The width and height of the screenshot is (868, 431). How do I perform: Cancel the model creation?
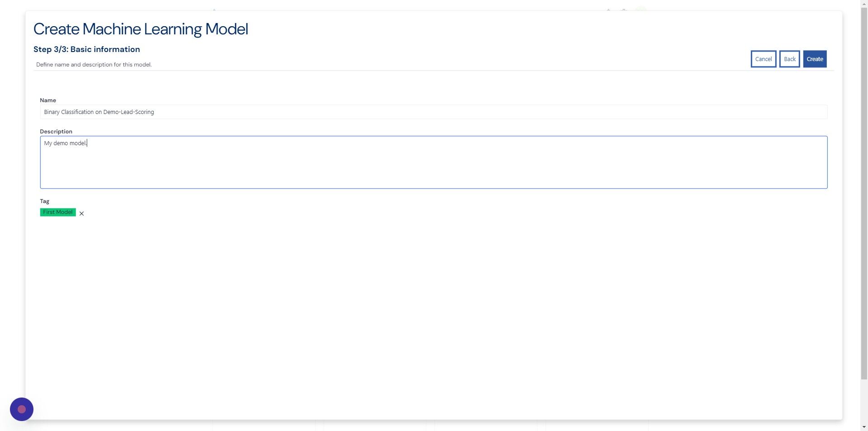click(763, 59)
